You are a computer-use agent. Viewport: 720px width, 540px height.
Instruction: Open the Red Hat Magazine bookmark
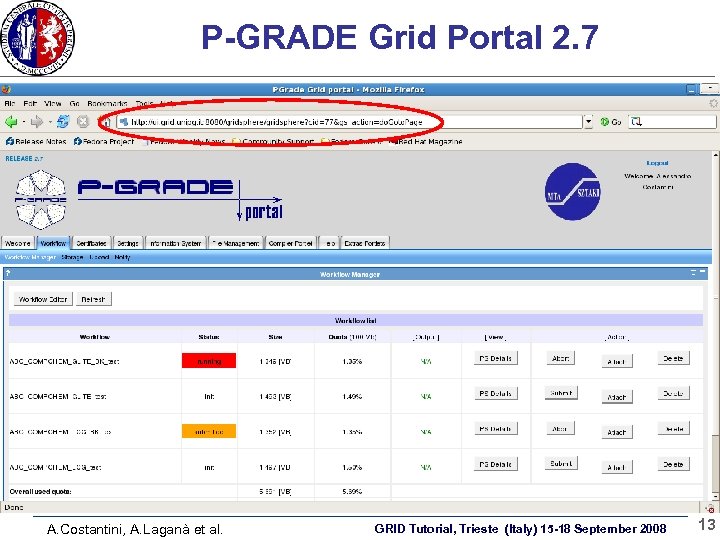click(x=427, y=141)
